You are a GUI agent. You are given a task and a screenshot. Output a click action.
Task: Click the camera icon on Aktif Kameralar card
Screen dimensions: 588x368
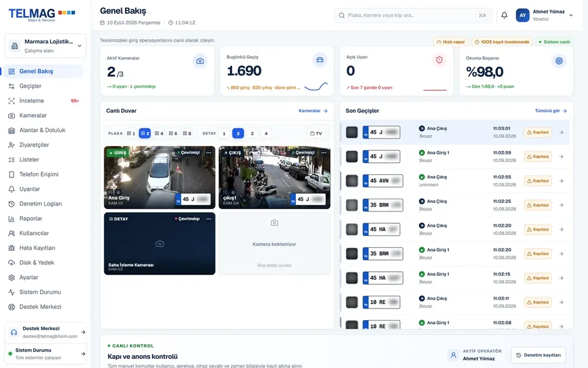click(x=200, y=61)
